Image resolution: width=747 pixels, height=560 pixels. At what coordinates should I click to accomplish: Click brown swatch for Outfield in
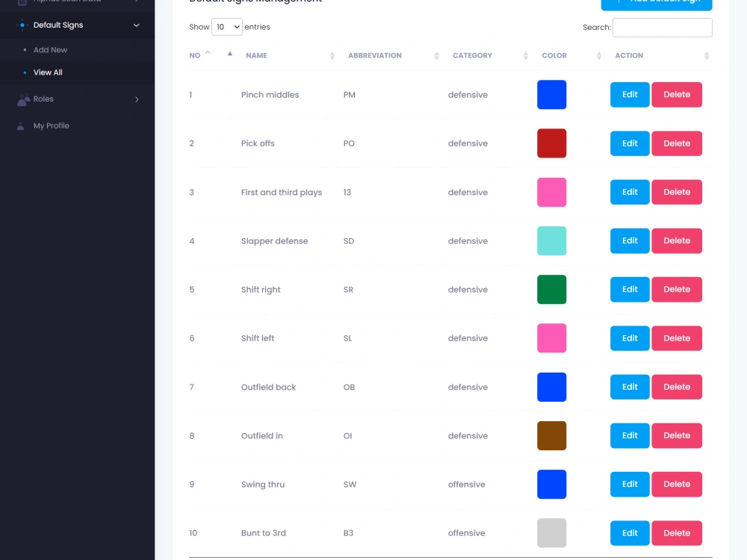coord(552,435)
